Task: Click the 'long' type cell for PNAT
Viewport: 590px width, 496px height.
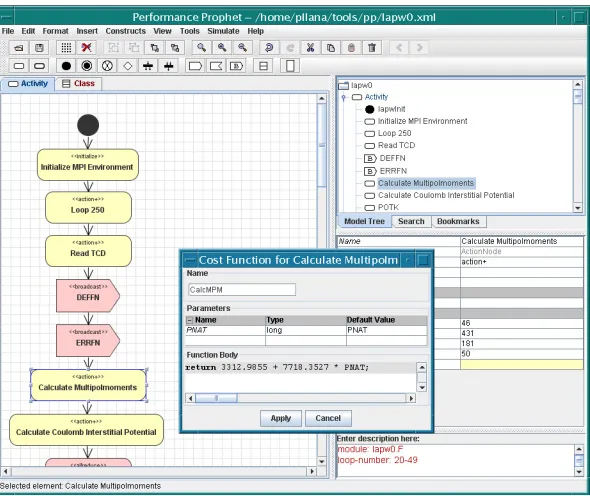Action: (x=306, y=330)
